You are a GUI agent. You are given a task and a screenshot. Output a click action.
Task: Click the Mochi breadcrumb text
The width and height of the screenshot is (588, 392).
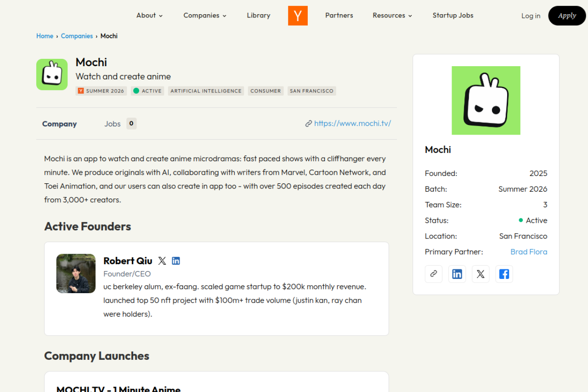pyautogui.click(x=109, y=36)
